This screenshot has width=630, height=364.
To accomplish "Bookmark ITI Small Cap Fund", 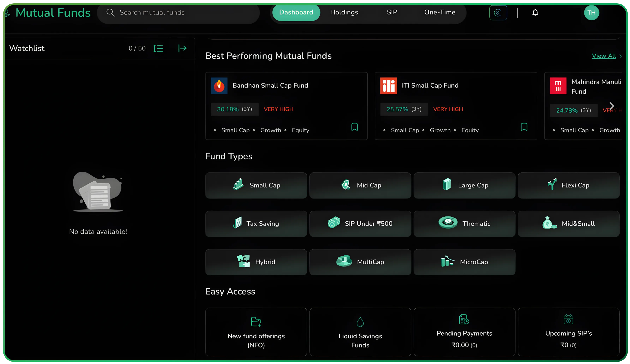I will (x=524, y=127).
